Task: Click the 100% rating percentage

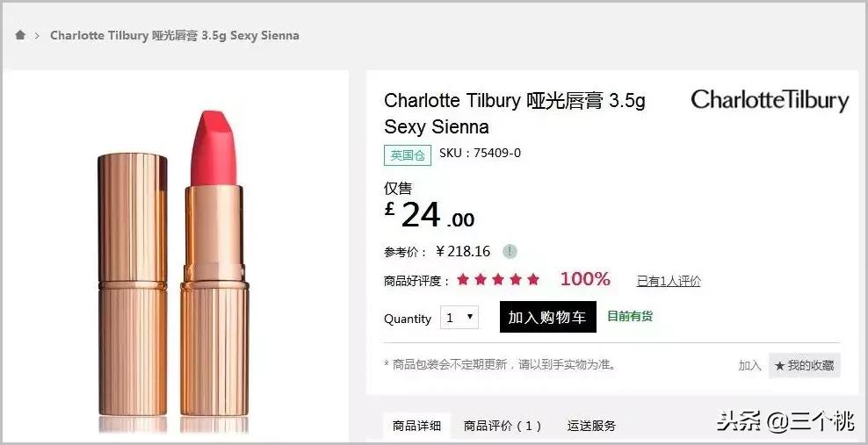Action: click(x=585, y=279)
